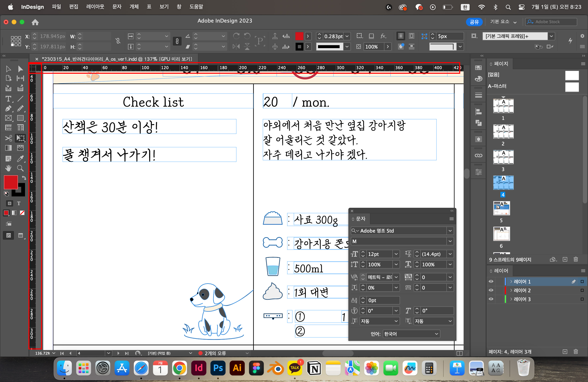Select the Selection tool arrow

coord(8,69)
